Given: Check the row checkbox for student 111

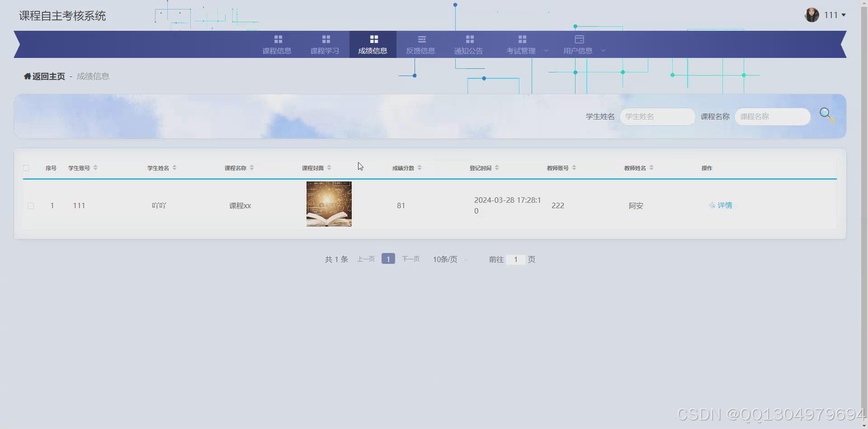Looking at the screenshot, I should click(30, 205).
